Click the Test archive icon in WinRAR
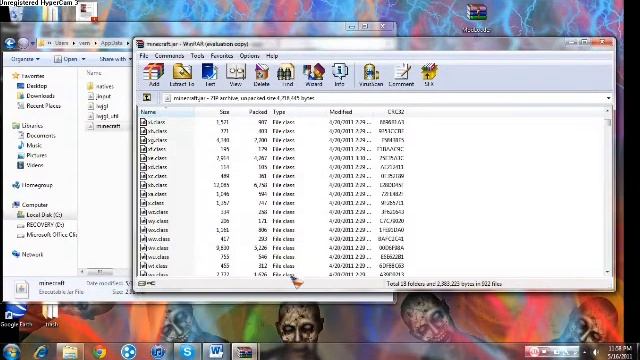Screen dimensions: 640x360 click(210, 75)
